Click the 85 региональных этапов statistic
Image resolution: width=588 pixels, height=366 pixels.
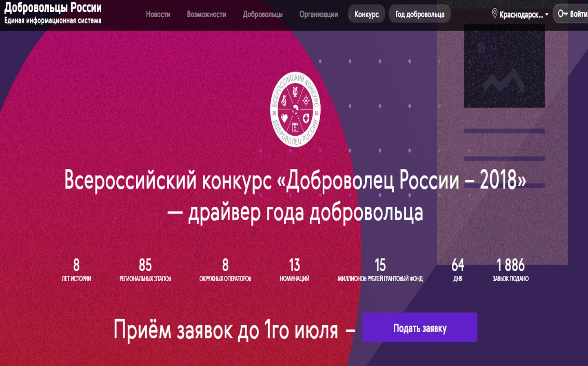tap(145, 270)
